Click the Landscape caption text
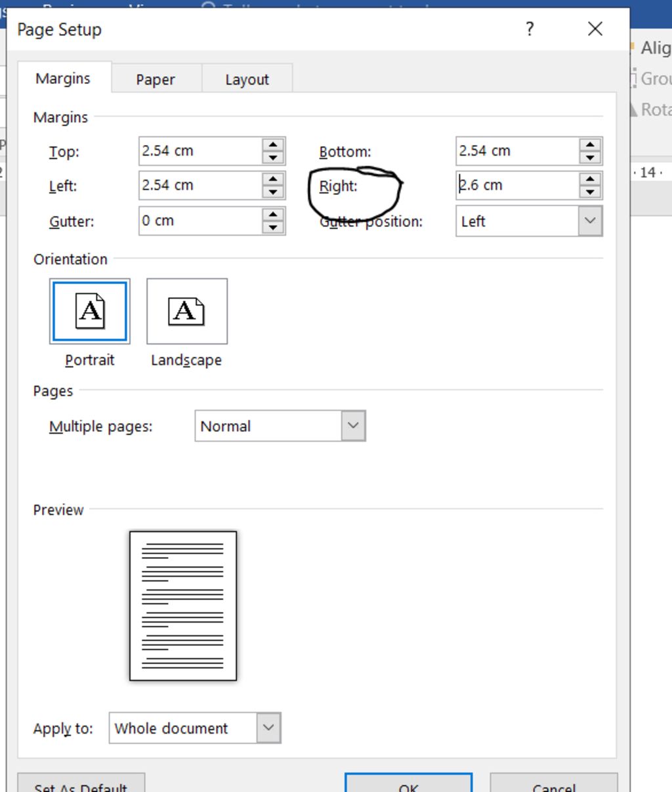Viewport: 672px width, 792px height. click(186, 360)
